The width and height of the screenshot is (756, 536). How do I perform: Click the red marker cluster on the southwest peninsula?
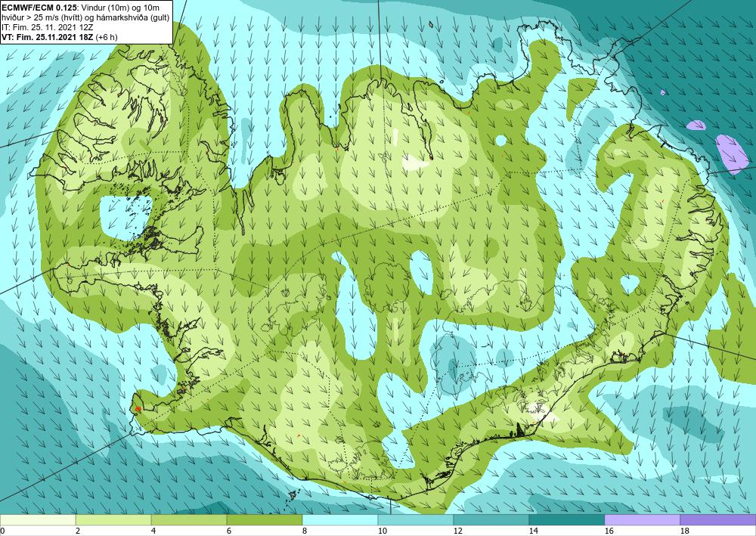pyautogui.click(x=138, y=409)
